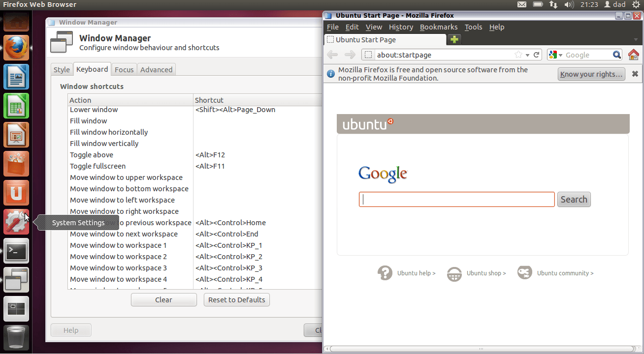This screenshot has height=354, width=644.
Task: Go to Firefox Home page icon
Action: tap(634, 55)
